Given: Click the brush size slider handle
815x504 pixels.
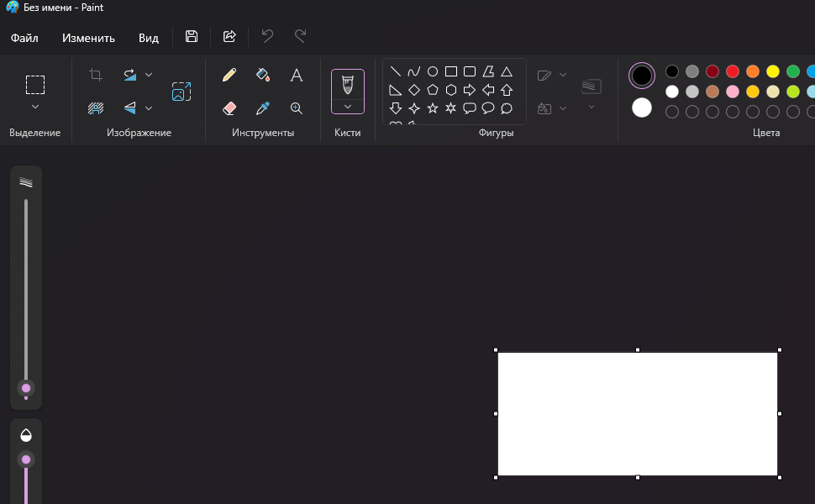Looking at the screenshot, I should [x=26, y=388].
